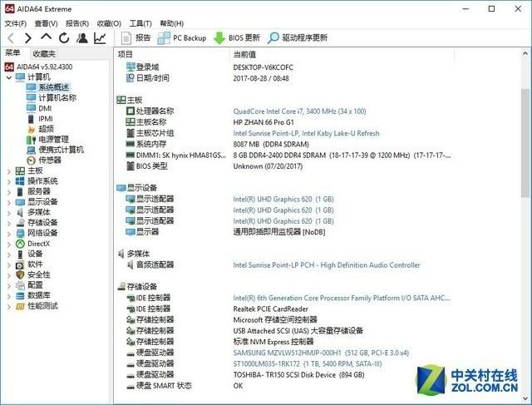Go forward with the right arrow icon
Screen dimensions: 532x405
point(28,38)
